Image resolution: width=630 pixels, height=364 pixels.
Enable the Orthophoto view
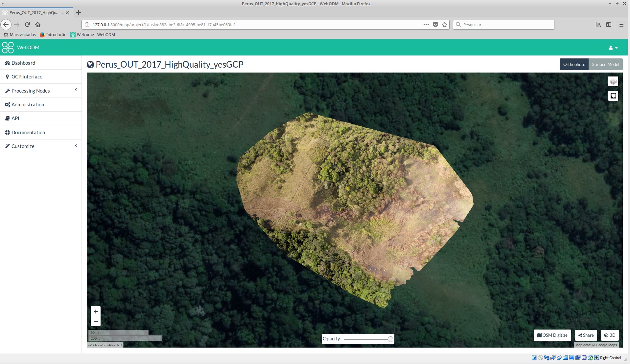[x=574, y=64]
